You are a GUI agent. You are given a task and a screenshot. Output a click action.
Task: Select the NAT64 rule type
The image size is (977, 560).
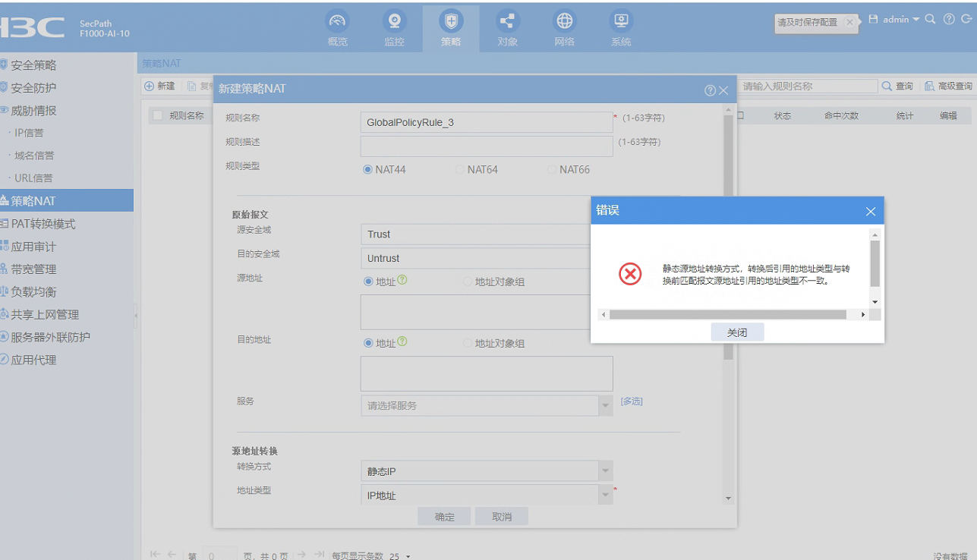pyautogui.click(x=460, y=170)
